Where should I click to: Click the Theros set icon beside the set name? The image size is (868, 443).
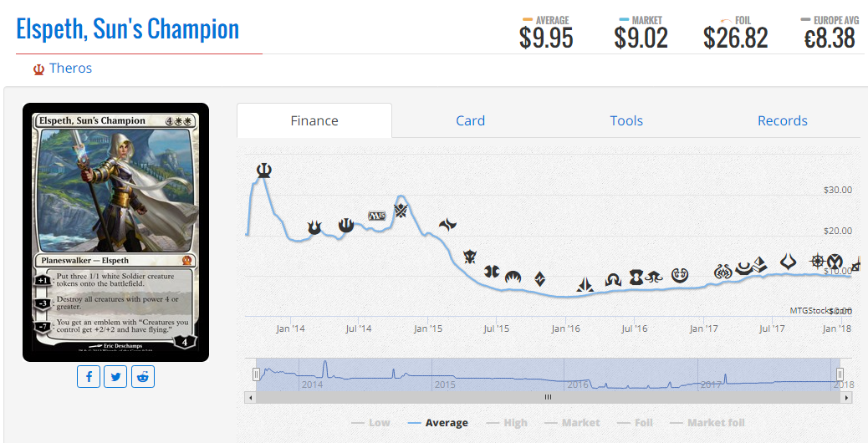pyautogui.click(x=38, y=69)
